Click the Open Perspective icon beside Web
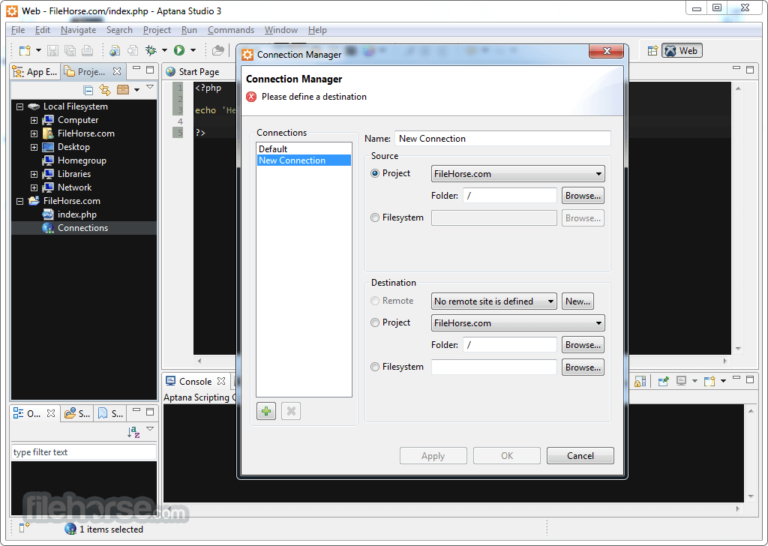This screenshot has height=546, width=768. 651,50
